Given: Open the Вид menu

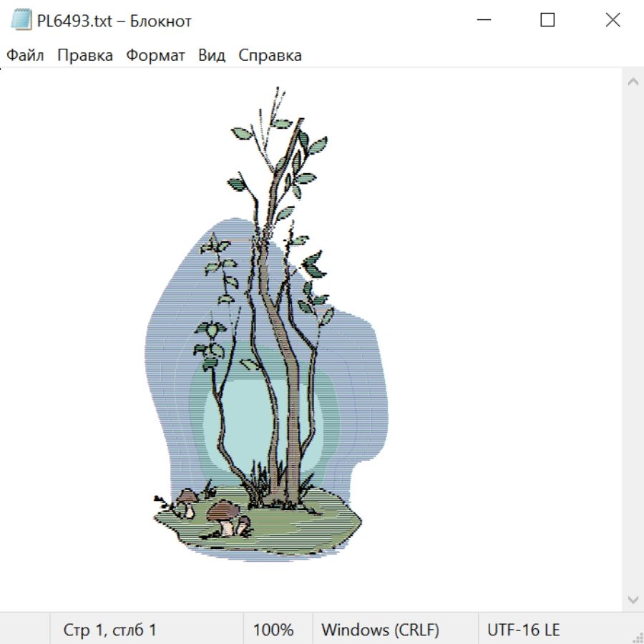Looking at the screenshot, I should [x=212, y=55].
